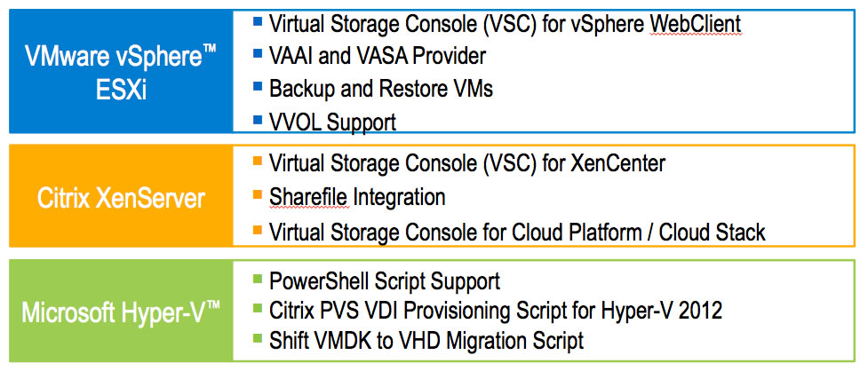The image size is (868, 371).
Task: Select the VAAI and VASA Provider line
Action: [x=378, y=56]
